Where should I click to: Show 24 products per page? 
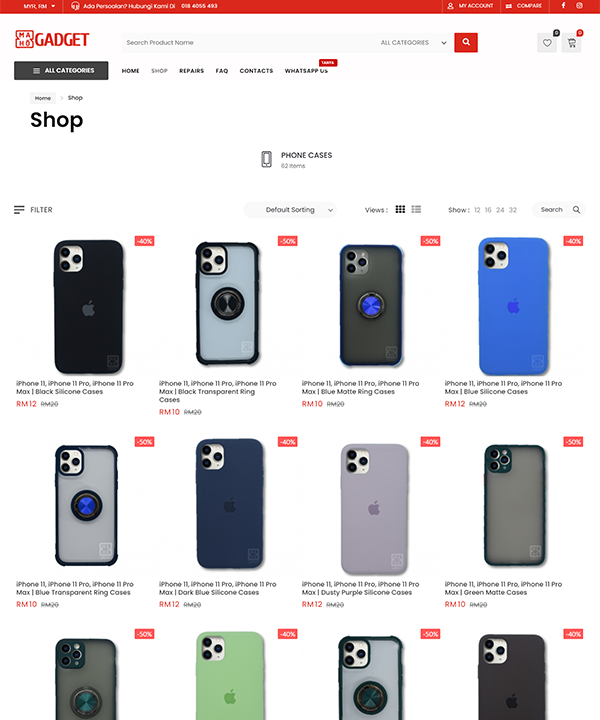click(500, 210)
